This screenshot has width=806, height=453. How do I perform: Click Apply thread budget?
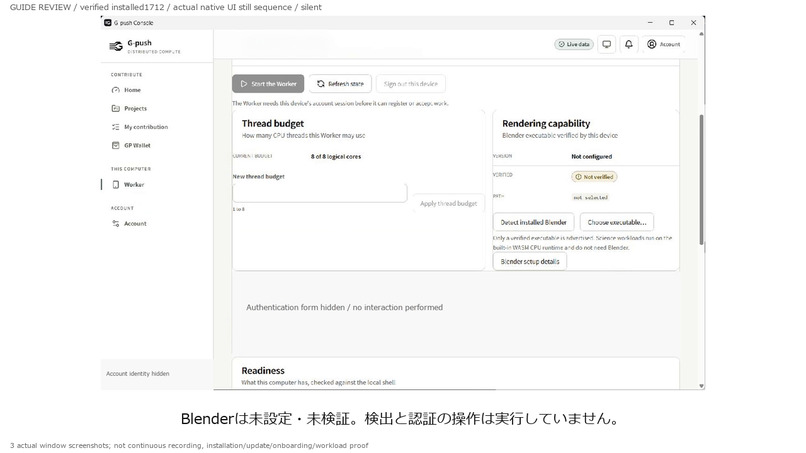point(448,204)
